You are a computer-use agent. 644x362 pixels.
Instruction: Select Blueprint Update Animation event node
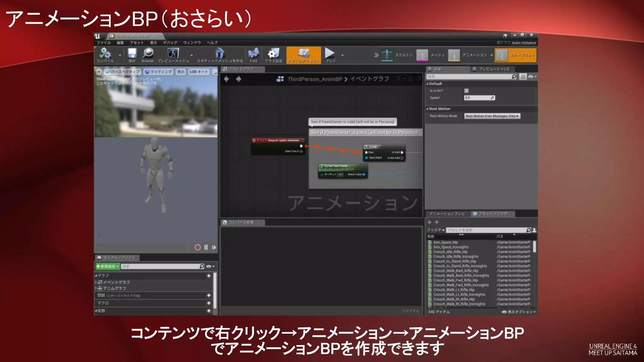point(278,146)
